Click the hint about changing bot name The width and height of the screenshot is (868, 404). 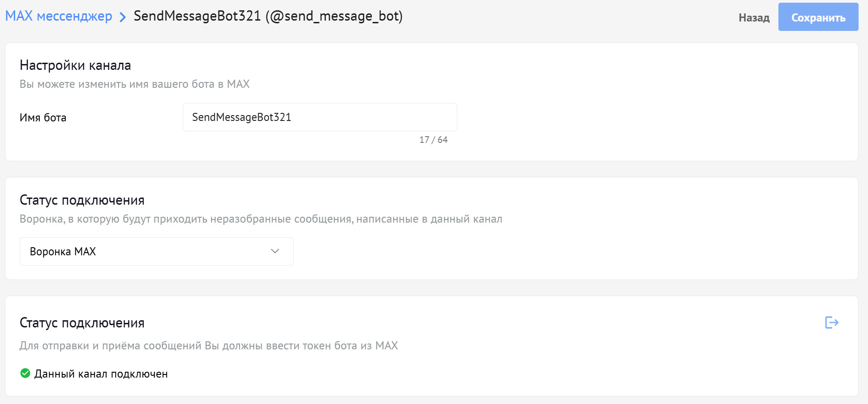tap(134, 84)
